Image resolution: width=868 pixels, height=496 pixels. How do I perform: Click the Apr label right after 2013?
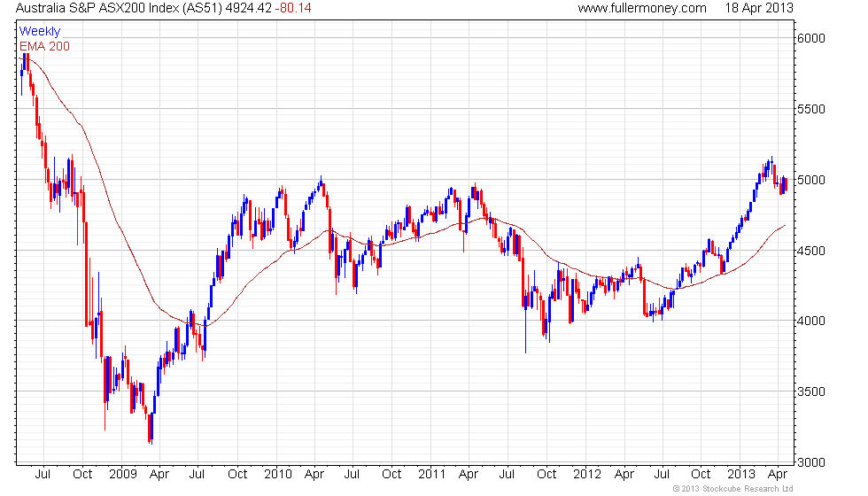779,475
